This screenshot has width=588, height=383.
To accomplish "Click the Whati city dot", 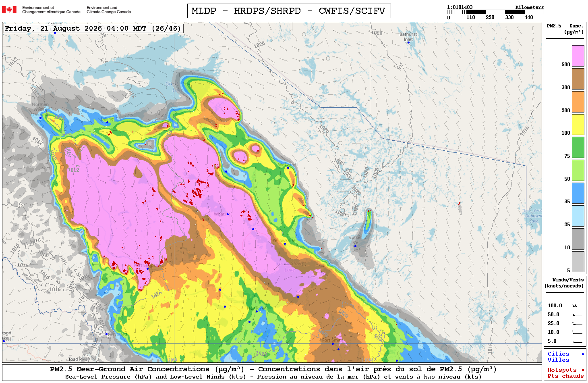I will (x=228, y=214).
